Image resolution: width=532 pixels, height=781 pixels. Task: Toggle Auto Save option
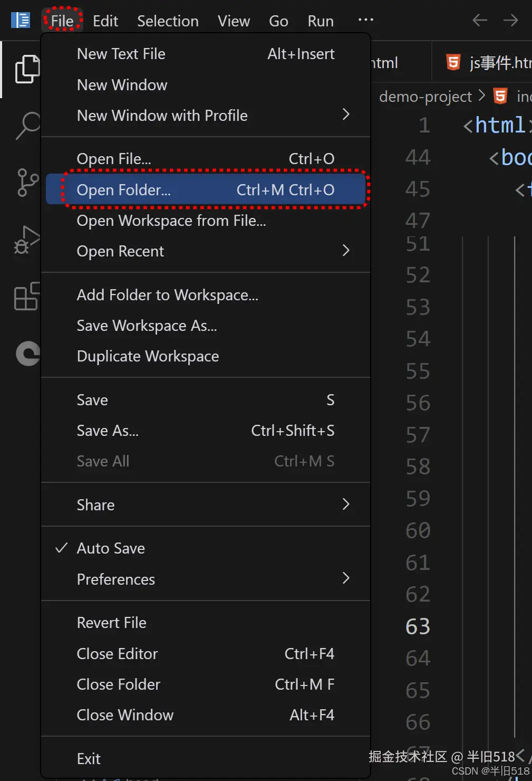point(206,548)
